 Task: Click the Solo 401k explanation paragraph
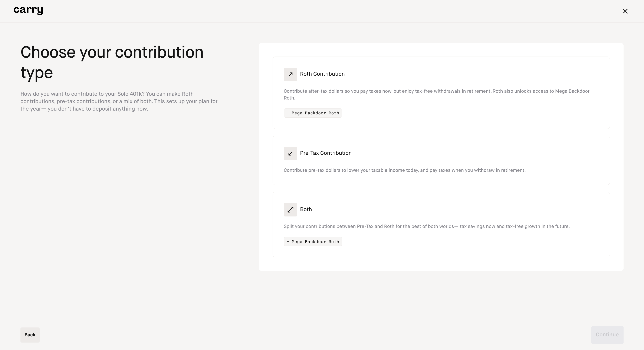click(119, 101)
